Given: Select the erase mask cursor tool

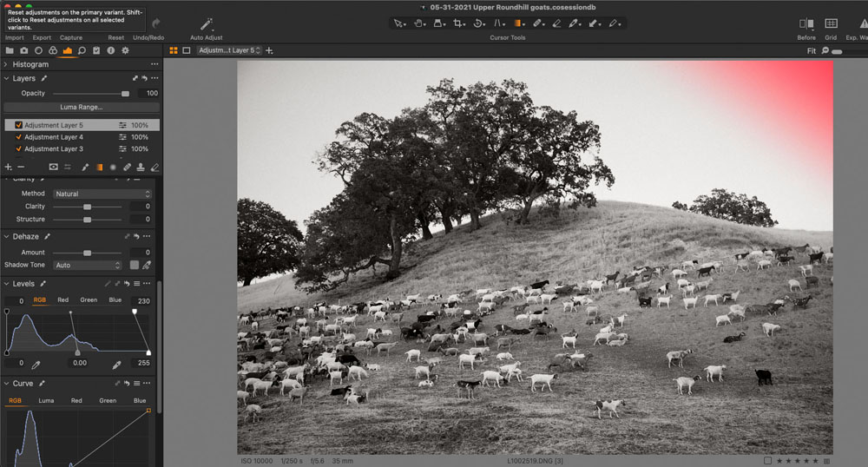Looking at the screenshot, I should 557,23.
